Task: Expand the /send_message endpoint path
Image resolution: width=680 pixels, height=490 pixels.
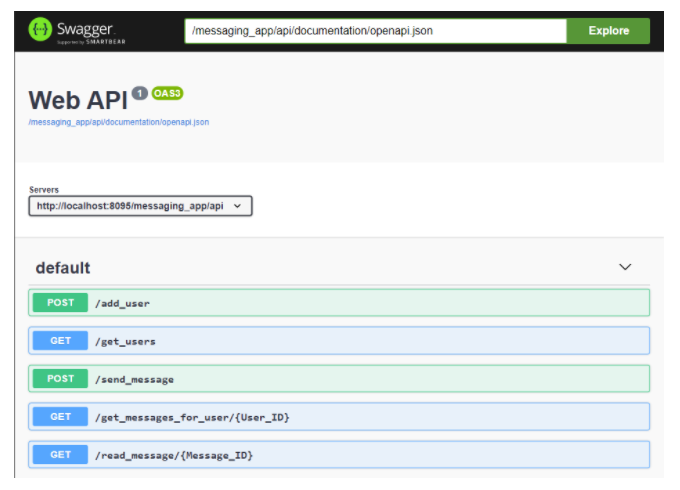Action: click(x=134, y=379)
